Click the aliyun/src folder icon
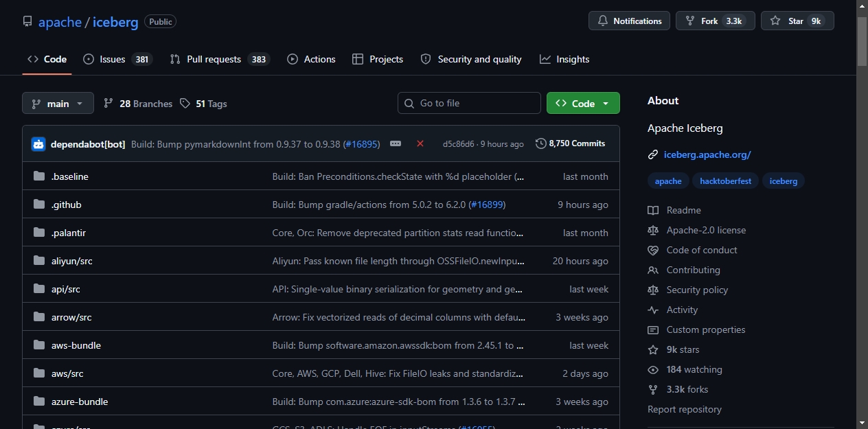 [39, 261]
